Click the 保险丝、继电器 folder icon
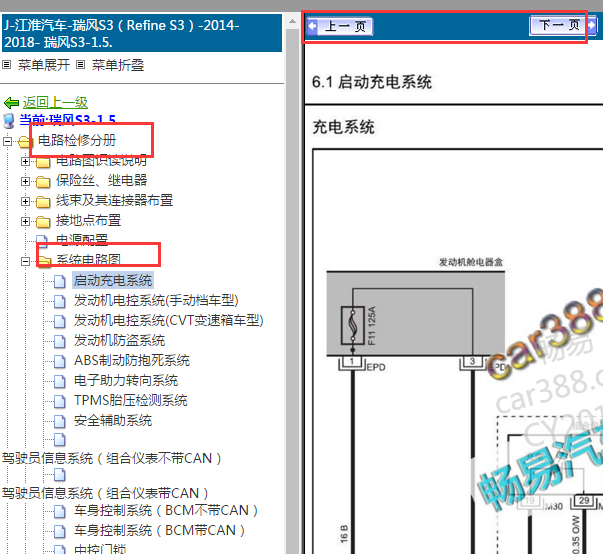Screen dimensions: 603x554 [x=43, y=181]
